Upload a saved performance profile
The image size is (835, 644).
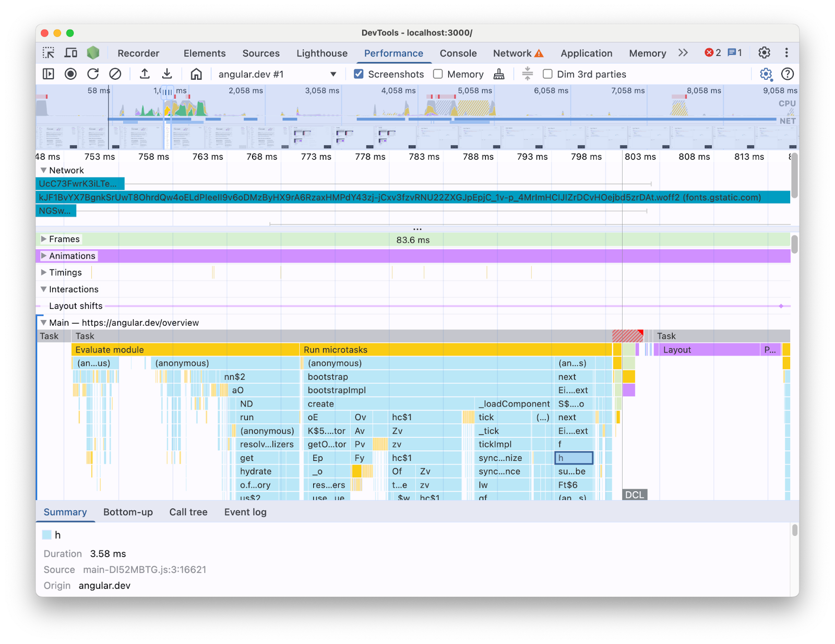click(145, 74)
